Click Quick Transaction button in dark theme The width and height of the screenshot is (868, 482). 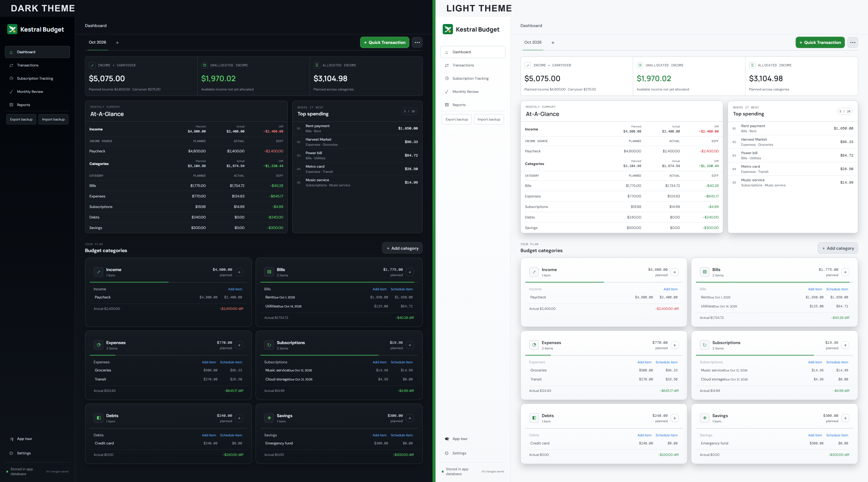pos(385,42)
